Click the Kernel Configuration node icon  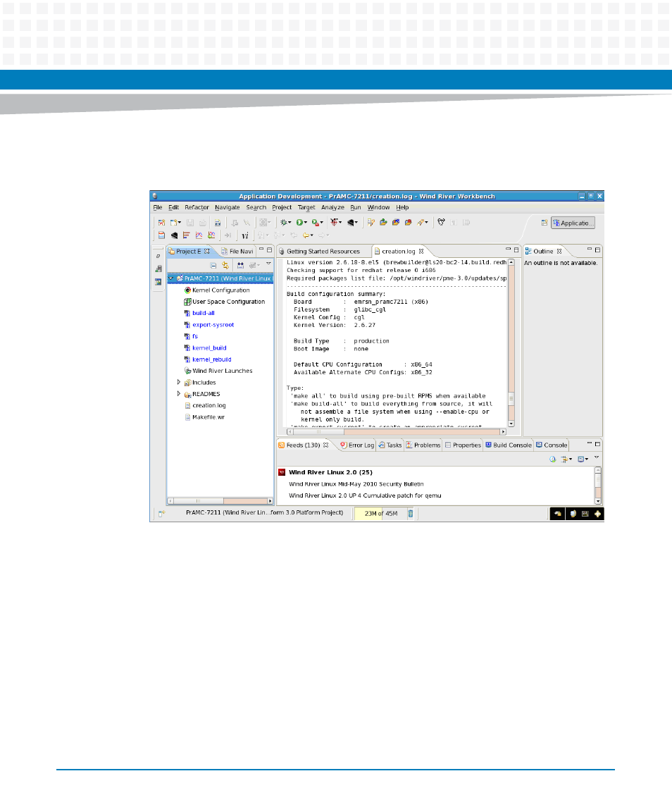tap(188, 290)
